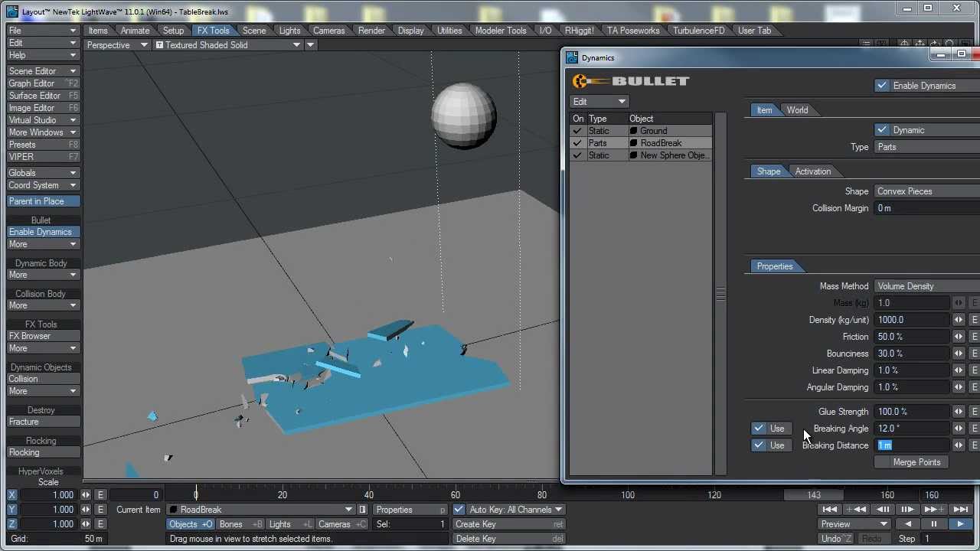Image resolution: width=980 pixels, height=551 pixels.
Task: Open the FX Tools tab
Action: click(213, 31)
